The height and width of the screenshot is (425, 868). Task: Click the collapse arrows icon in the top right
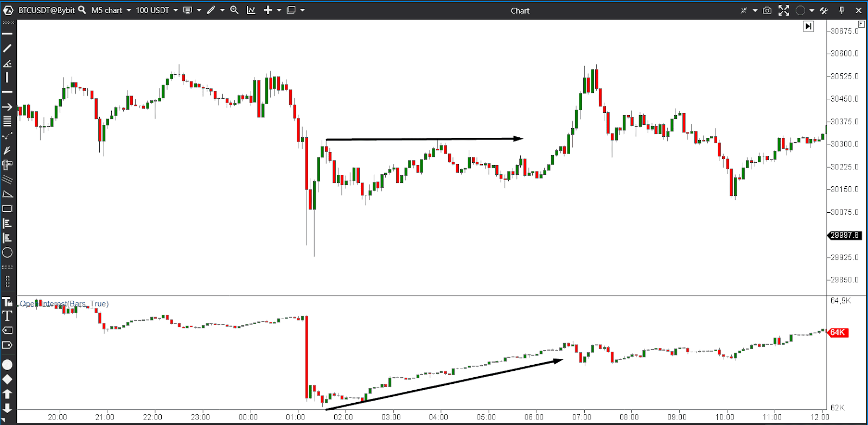coord(744,10)
